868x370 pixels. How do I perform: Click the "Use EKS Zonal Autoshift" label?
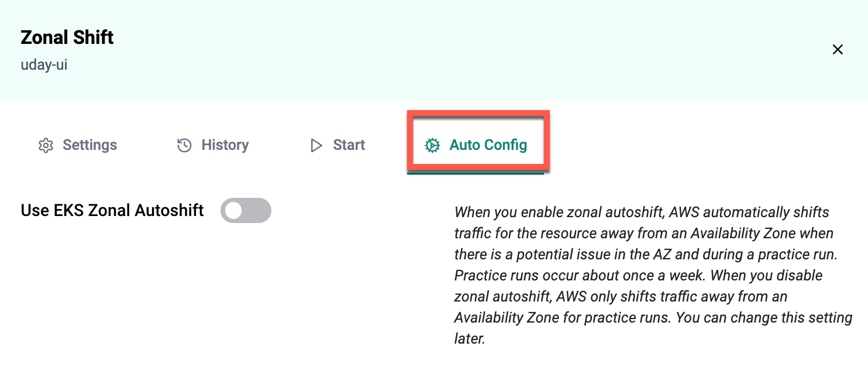(112, 210)
